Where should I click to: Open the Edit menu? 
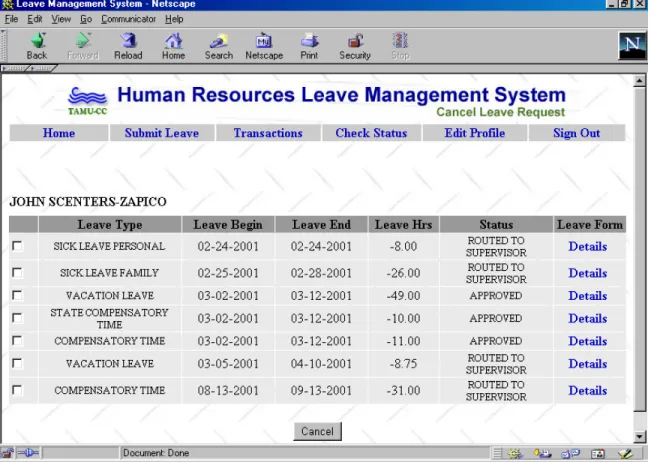pyautogui.click(x=35, y=19)
